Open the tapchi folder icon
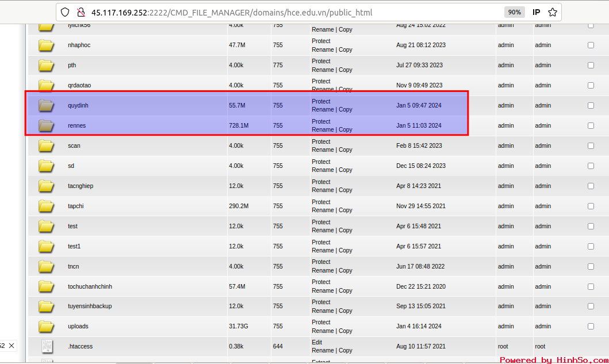 (x=46, y=206)
